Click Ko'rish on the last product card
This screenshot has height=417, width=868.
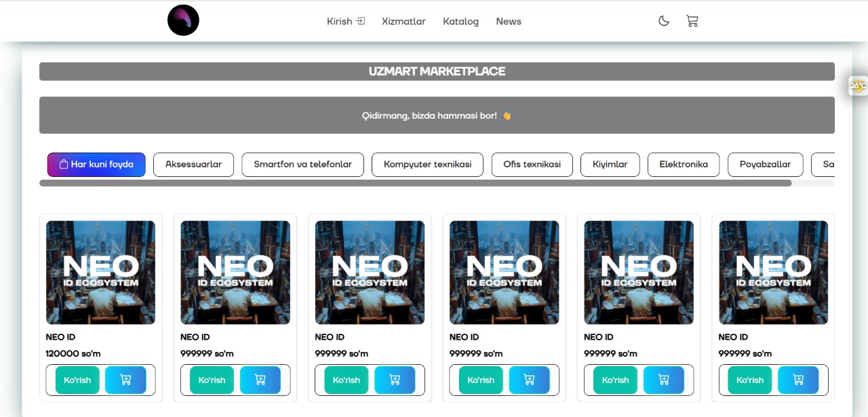[750, 380]
